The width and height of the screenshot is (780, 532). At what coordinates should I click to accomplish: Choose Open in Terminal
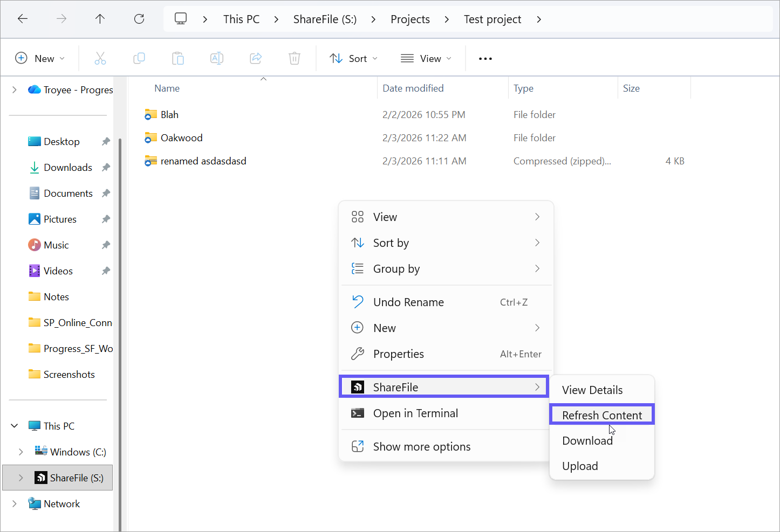point(446,413)
